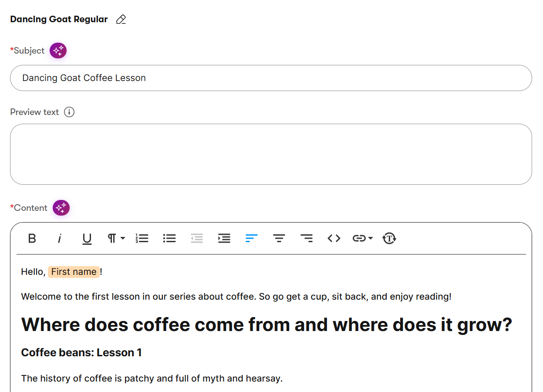
Task: Decrease indent of the paragraph
Action: pos(197,238)
